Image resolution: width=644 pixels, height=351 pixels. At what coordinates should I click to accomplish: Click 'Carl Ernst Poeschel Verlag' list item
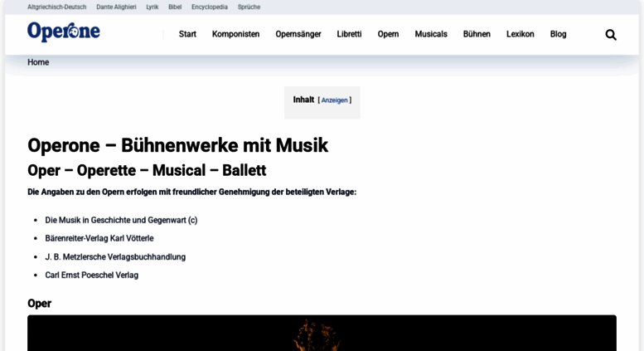[92, 275]
